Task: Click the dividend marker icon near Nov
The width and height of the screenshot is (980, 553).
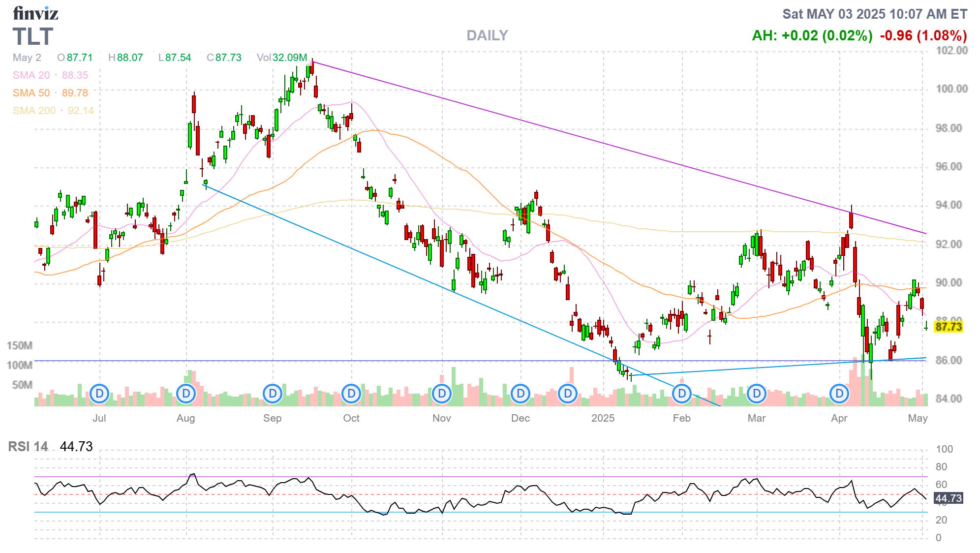Action: coord(442,394)
